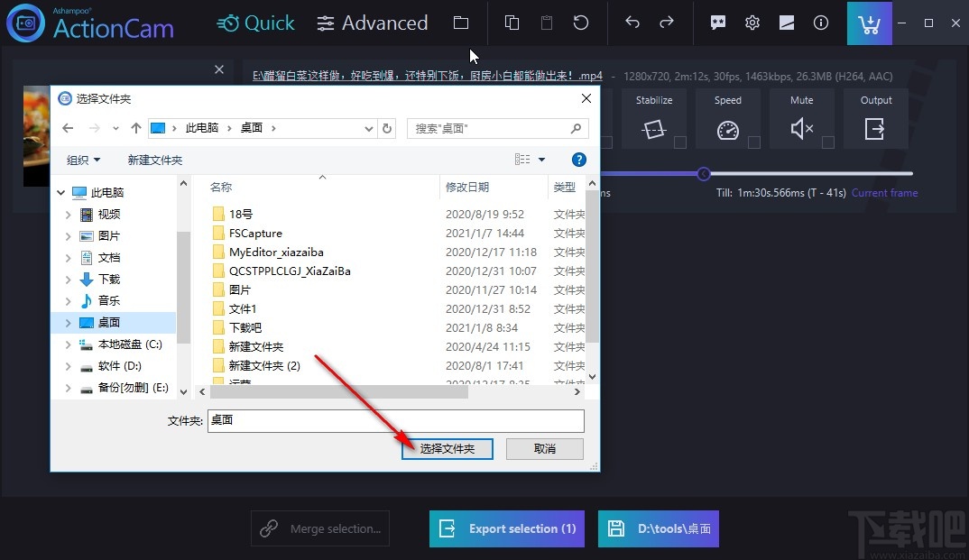Click the undo arrow icon

pyautogui.click(x=632, y=23)
